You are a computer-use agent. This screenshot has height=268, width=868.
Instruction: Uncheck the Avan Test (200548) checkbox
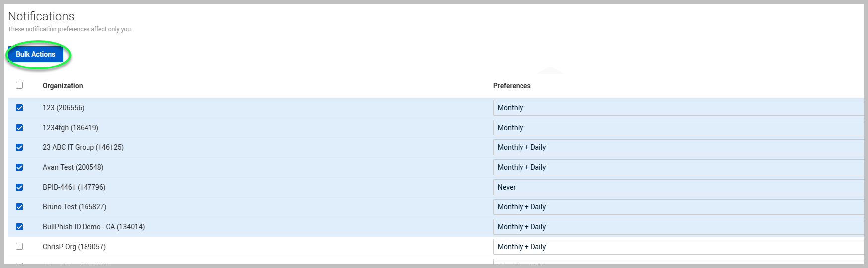(x=19, y=167)
